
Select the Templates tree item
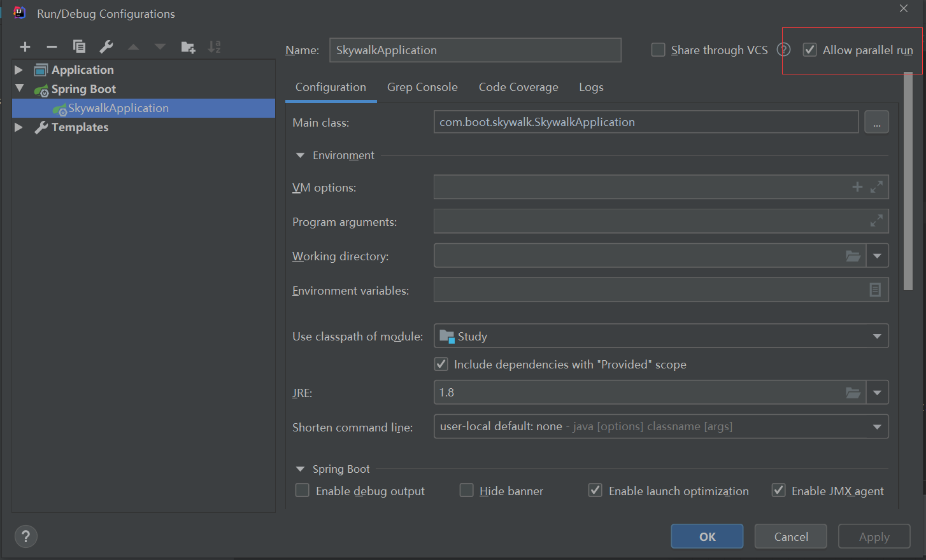pos(80,127)
